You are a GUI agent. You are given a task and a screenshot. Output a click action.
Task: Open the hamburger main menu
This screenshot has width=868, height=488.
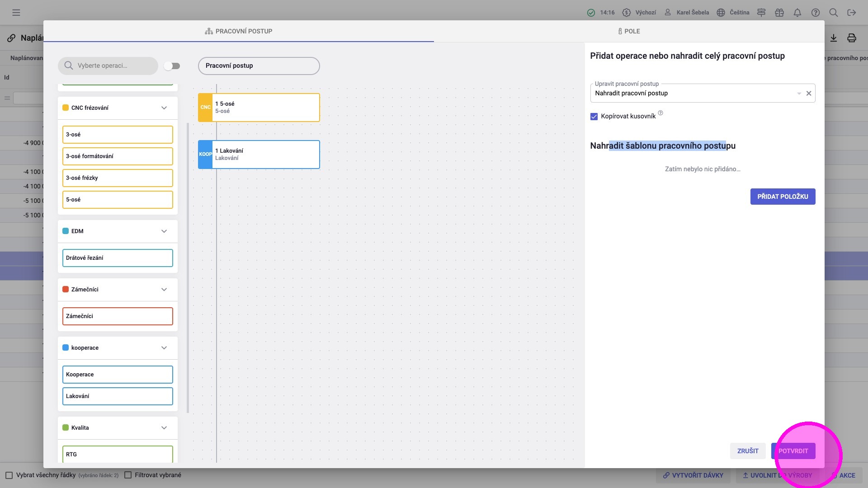[x=16, y=13]
